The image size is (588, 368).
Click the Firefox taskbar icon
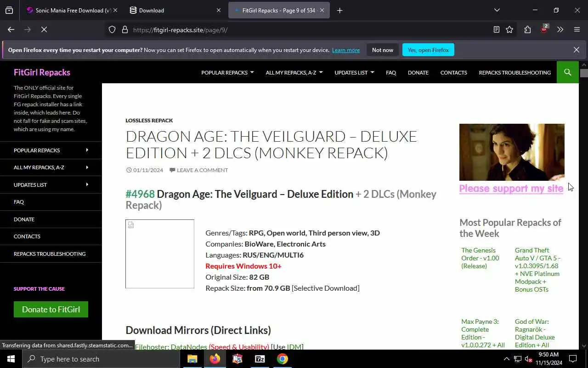(x=215, y=359)
